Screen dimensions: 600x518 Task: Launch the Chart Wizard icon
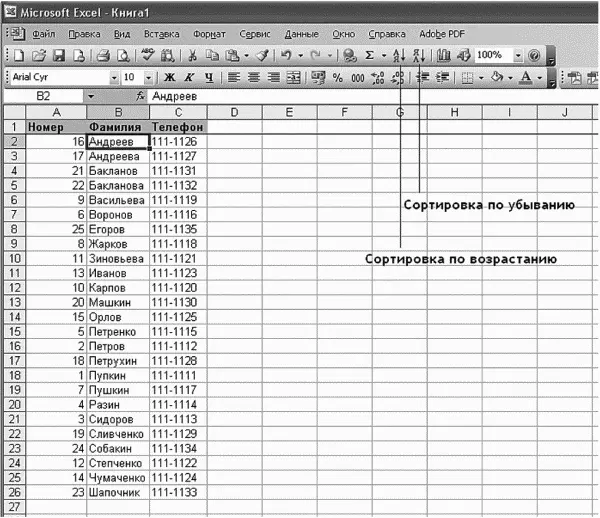(x=443, y=56)
